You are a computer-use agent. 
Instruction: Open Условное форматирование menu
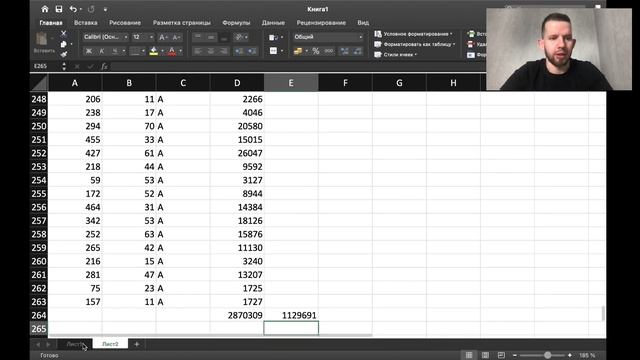(413, 34)
